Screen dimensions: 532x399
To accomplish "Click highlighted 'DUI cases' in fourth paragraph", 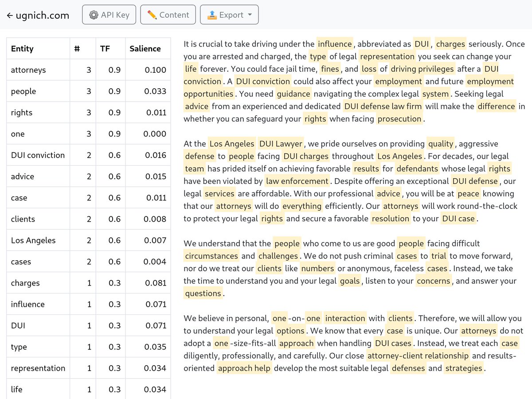I will pos(393,344).
